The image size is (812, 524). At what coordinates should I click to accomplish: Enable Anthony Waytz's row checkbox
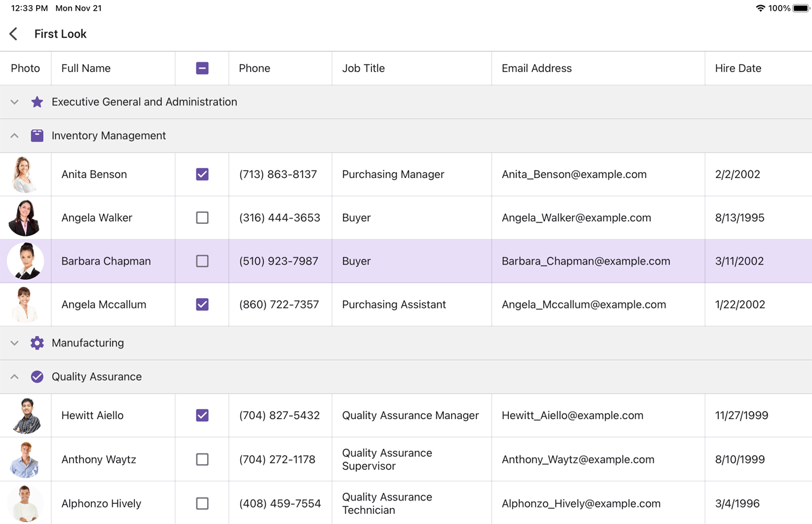pyautogui.click(x=201, y=459)
